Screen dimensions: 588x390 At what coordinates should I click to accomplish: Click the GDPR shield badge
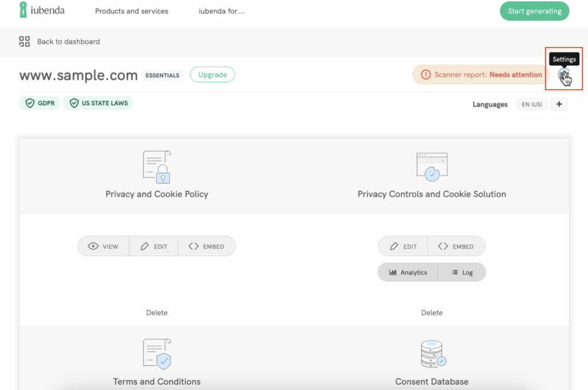pos(39,103)
